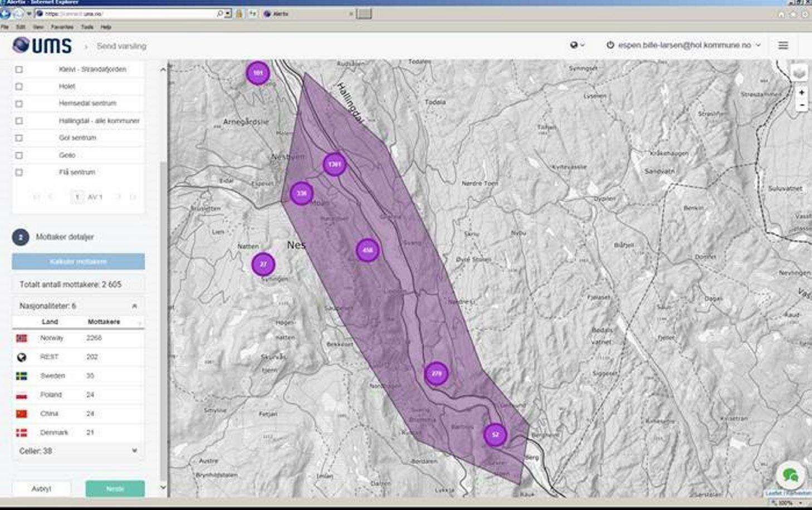Collapse the Nasjonaliteter section
The width and height of the screenshot is (812, 510).
pos(134,306)
